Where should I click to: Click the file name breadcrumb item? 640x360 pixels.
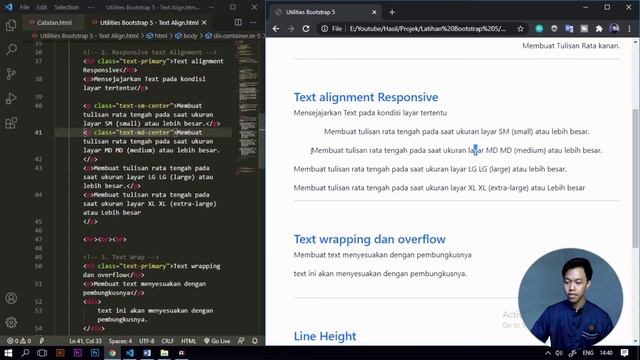(x=86, y=36)
